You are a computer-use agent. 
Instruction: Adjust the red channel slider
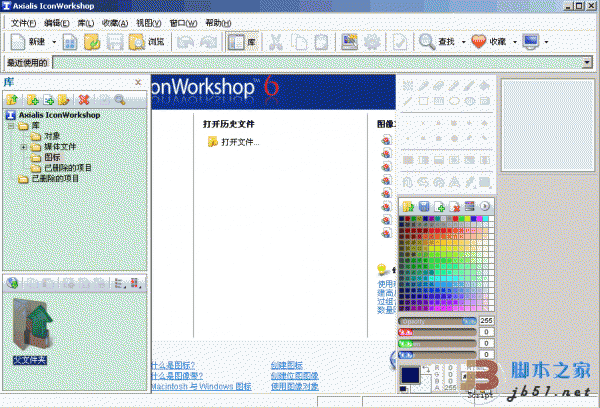437,332
